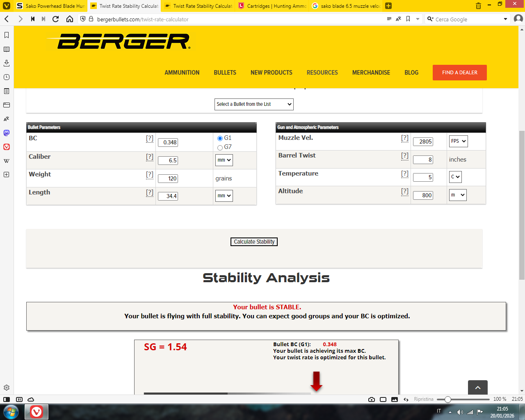525x420 pixels.
Task: Open the Length unit mm dropdown
Action: click(224, 196)
